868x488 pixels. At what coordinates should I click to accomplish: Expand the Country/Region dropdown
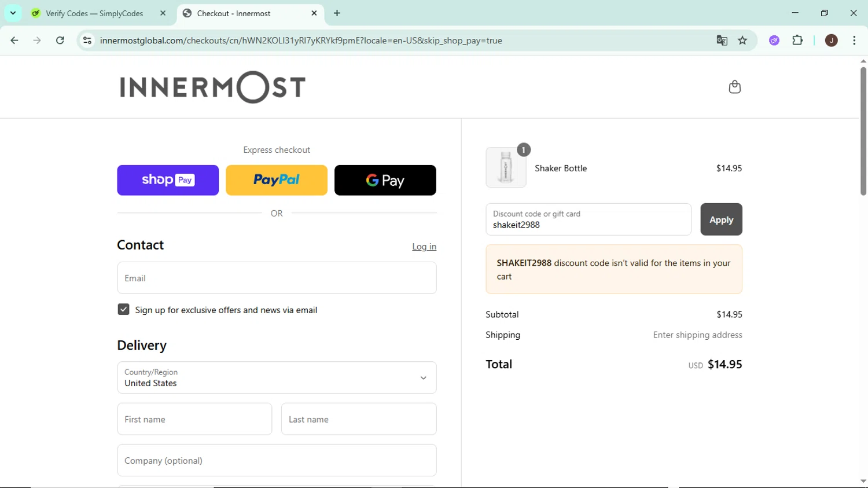(x=277, y=377)
